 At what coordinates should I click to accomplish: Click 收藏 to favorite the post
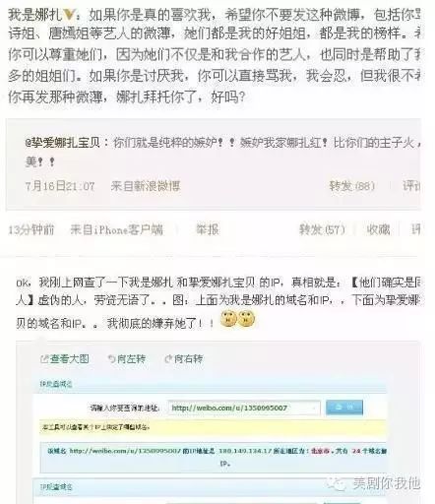pos(378,229)
